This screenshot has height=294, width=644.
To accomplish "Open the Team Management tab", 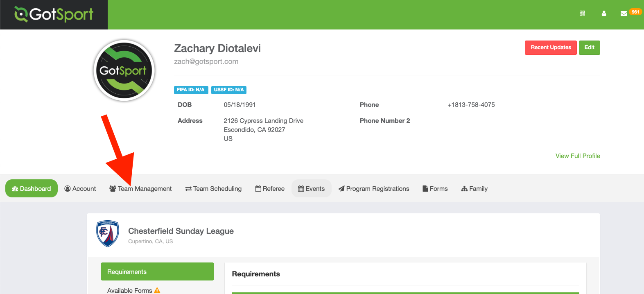I will (140, 188).
